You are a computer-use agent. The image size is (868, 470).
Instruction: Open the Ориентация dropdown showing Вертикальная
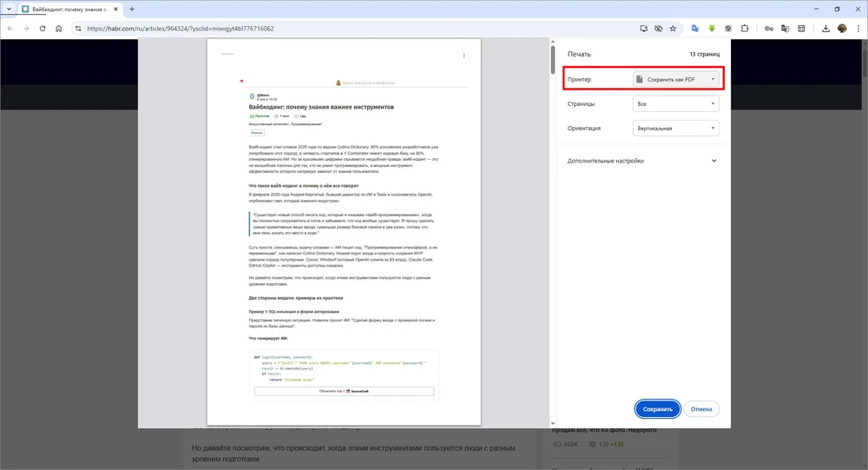[676, 129]
